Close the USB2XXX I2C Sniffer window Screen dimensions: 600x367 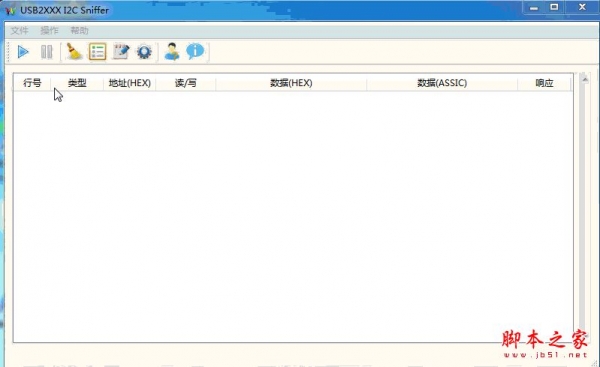coord(582,7)
